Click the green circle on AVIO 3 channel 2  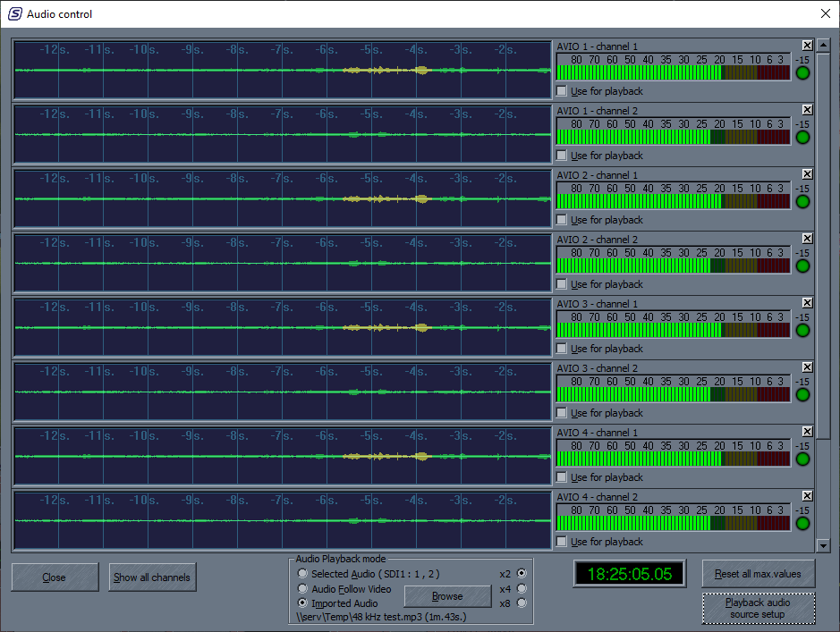pyautogui.click(x=802, y=394)
